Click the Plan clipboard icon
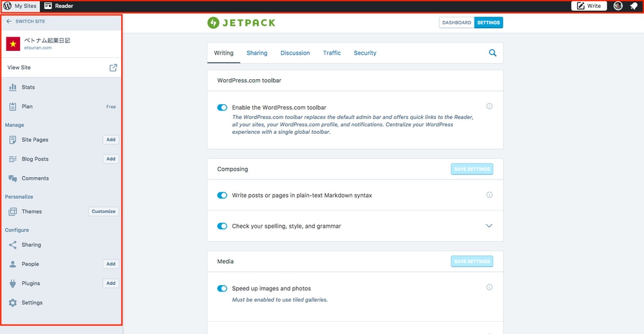This screenshot has height=334, width=644. pyautogui.click(x=13, y=107)
